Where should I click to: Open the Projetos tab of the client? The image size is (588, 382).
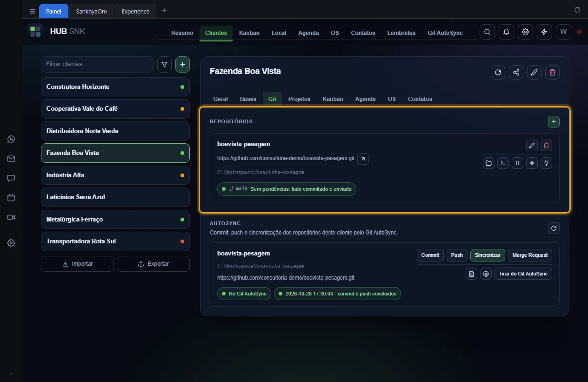click(299, 99)
